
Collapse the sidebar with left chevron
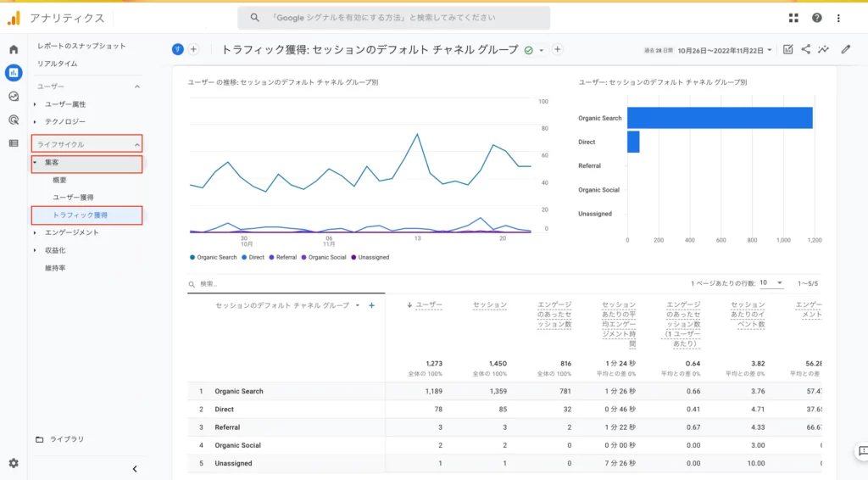(x=135, y=469)
